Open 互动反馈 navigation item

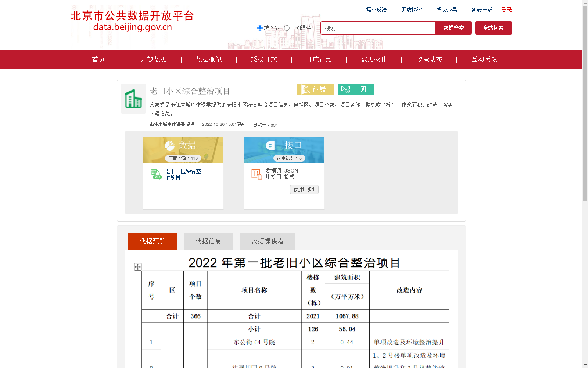tap(484, 60)
